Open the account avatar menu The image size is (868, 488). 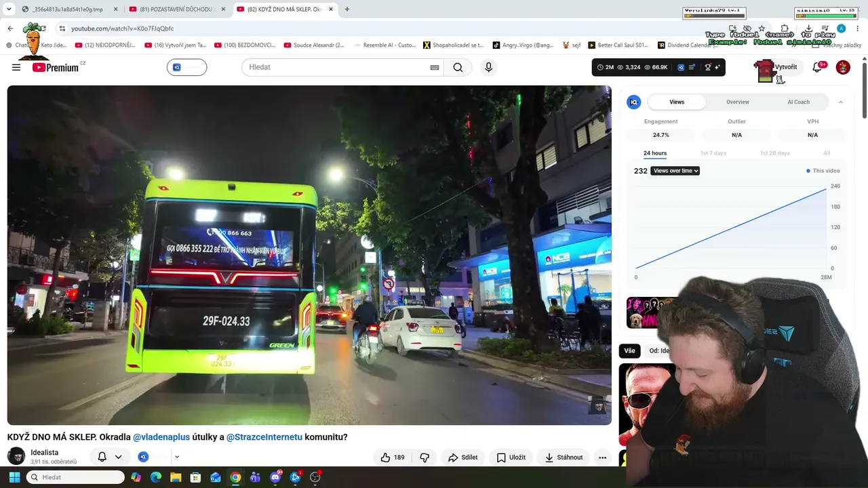tap(843, 67)
